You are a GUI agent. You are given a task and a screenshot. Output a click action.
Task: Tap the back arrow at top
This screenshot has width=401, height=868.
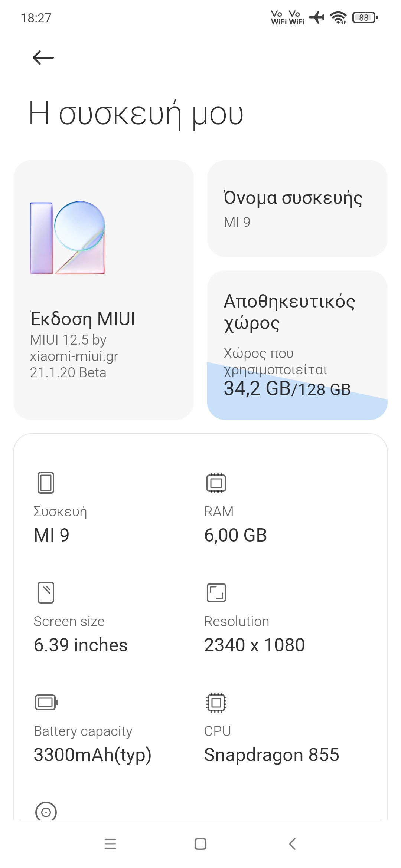coord(43,58)
